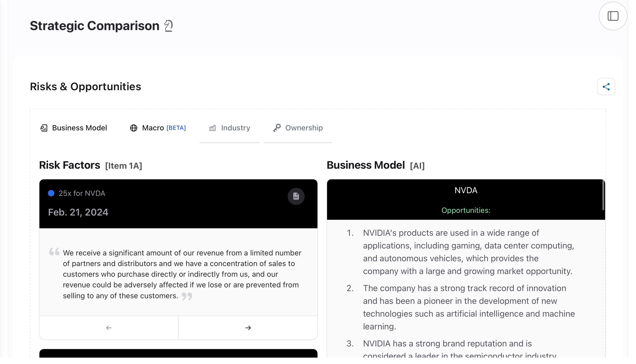Go to next risk factor with right arrow
The image size is (636, 364).
click(248, 328)
